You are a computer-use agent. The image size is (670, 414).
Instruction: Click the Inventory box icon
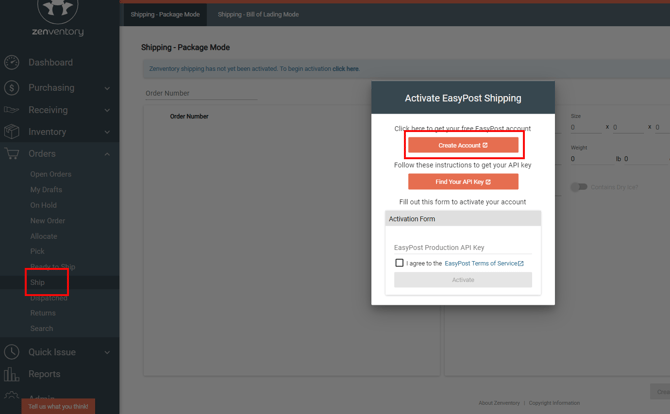point(12,132)
